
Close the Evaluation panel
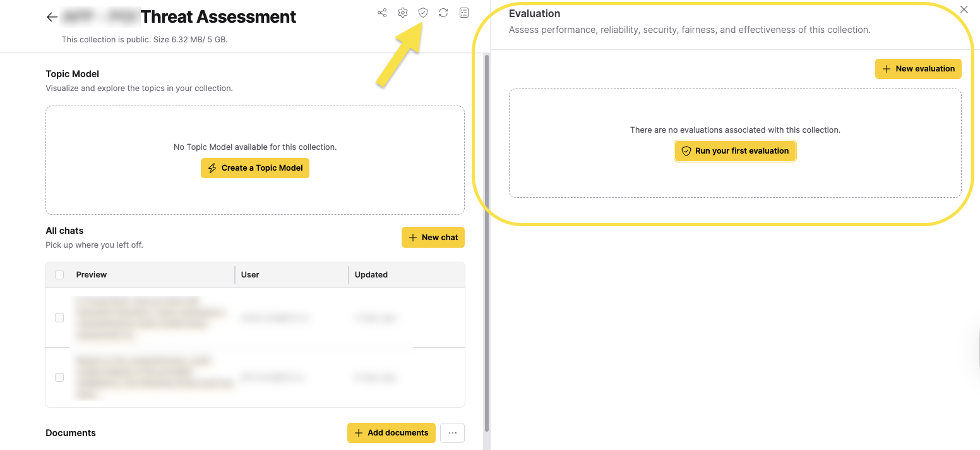pyautogui.click(x=964, y=9)
